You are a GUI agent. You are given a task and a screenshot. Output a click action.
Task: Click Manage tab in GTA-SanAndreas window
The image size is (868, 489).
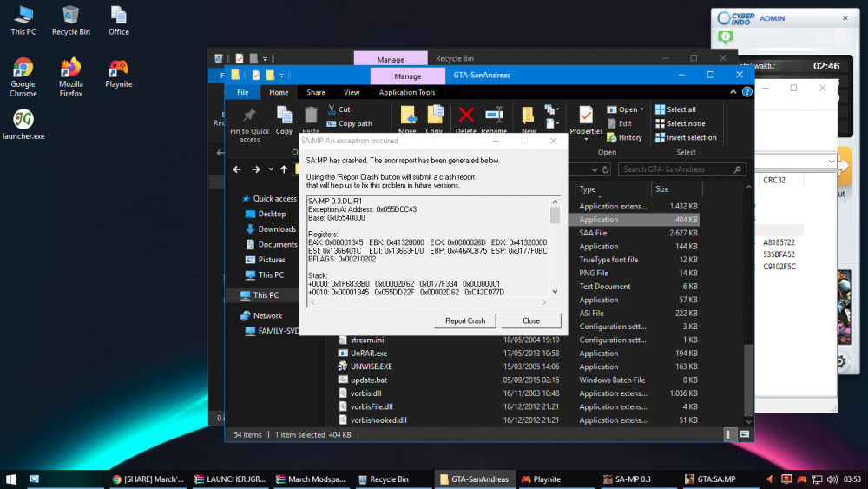click(x=407, y=76)
